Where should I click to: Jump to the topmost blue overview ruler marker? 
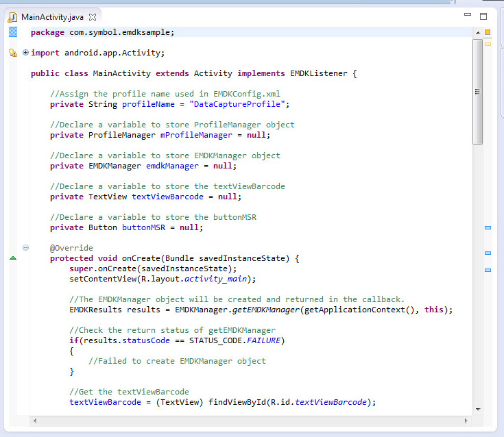[x=488, y=227]
